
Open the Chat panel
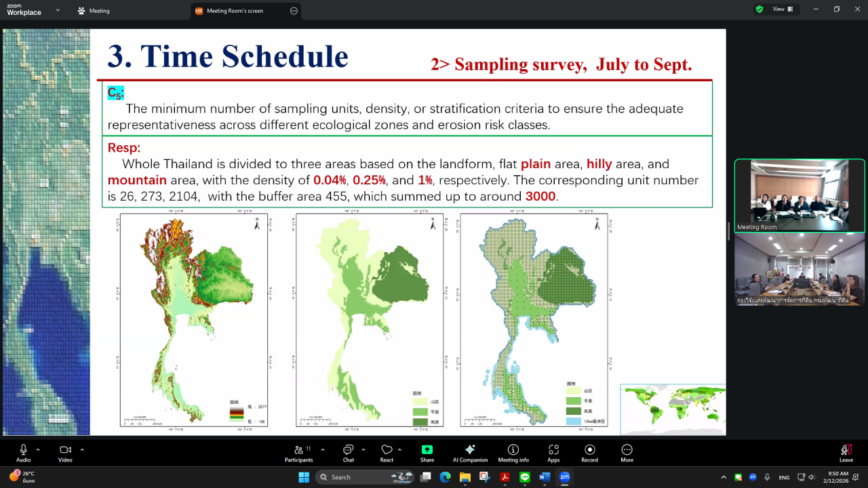[x=348, y=452]
